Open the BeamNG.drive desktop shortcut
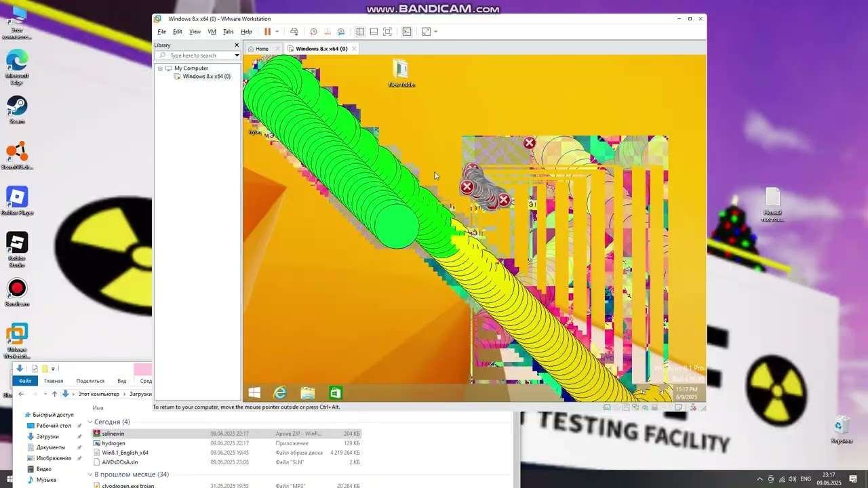 [17, 156]
